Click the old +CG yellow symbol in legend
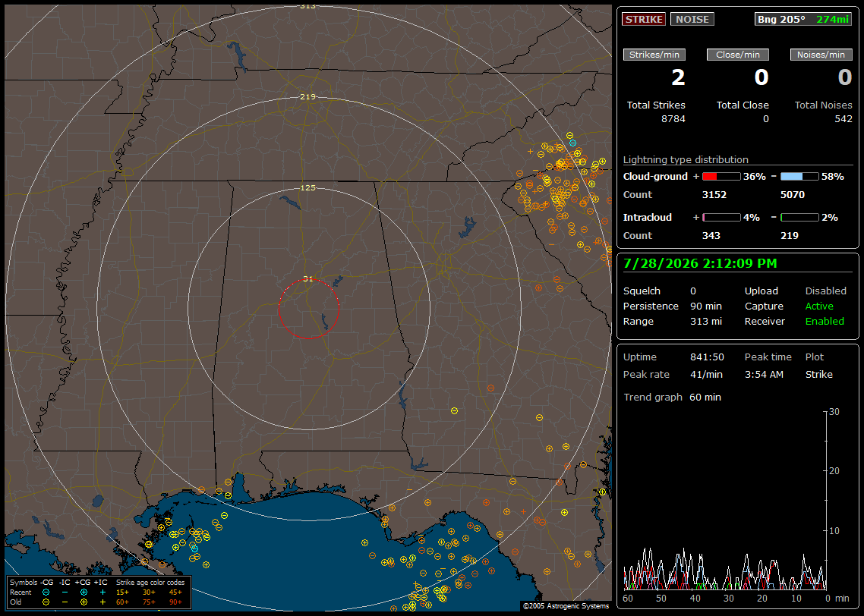864x616 pixels. tap(84, 602)
